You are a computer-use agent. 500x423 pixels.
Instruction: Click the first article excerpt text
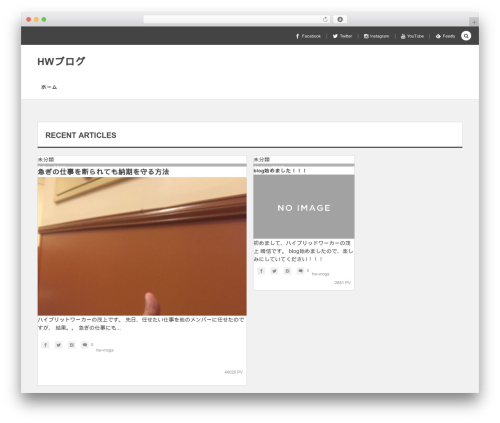point(141,324)
